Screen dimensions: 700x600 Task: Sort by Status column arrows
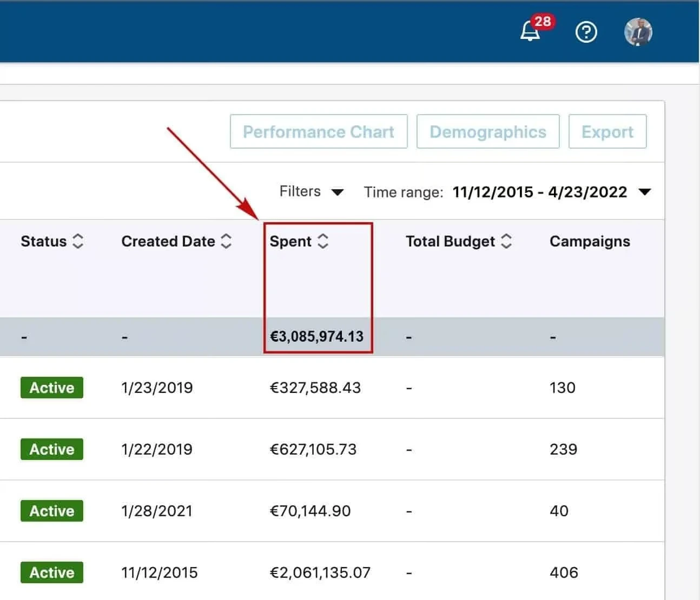(x=78, y=241)
